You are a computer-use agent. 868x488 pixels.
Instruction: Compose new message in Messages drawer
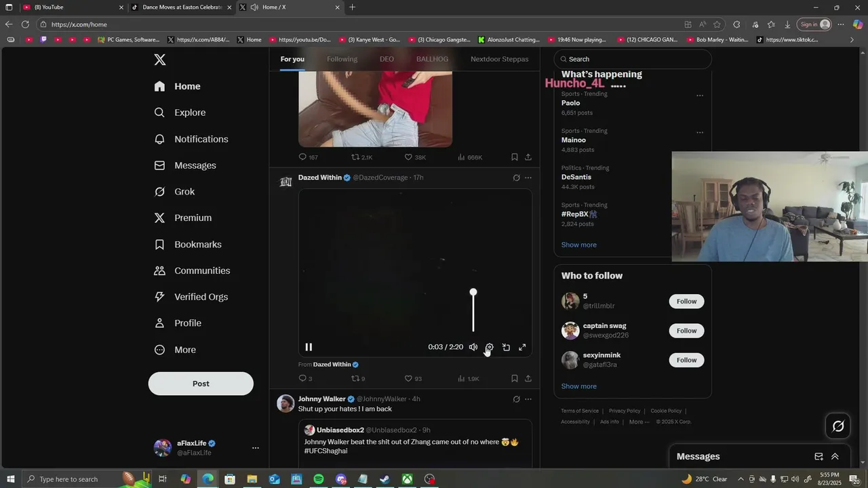coord(818,457)
